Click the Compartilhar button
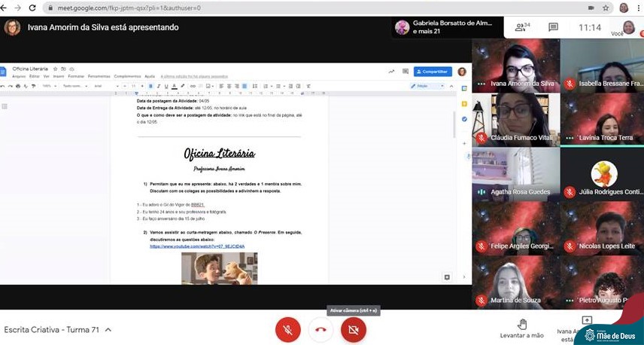The width and height of the screenshot is (644, 345). (x=432, y=72)
